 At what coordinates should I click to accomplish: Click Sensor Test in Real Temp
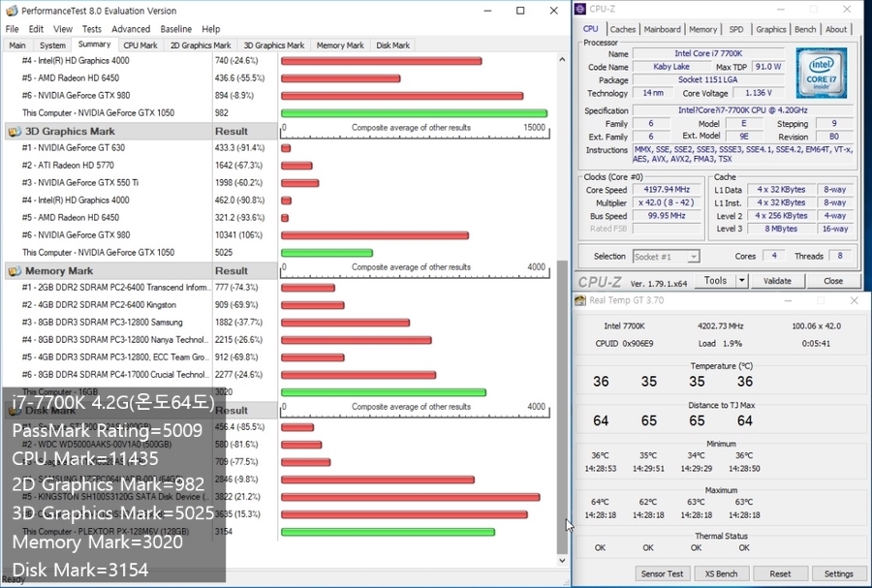pos(662,573)
